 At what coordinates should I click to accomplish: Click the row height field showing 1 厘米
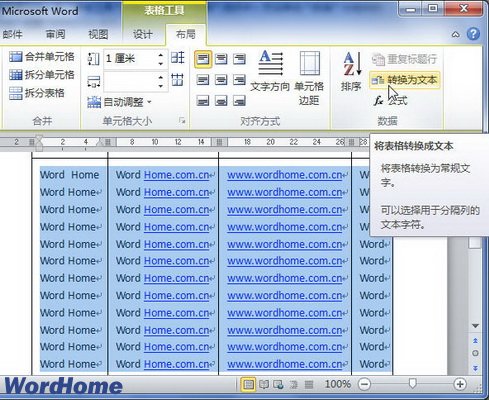coord(130,59)
